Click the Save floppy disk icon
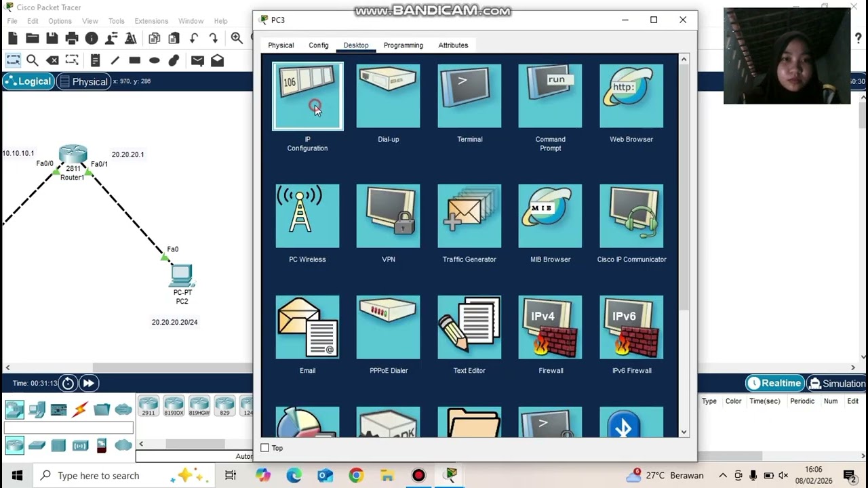This screenshot has height=488, width=868. [52, 38]
